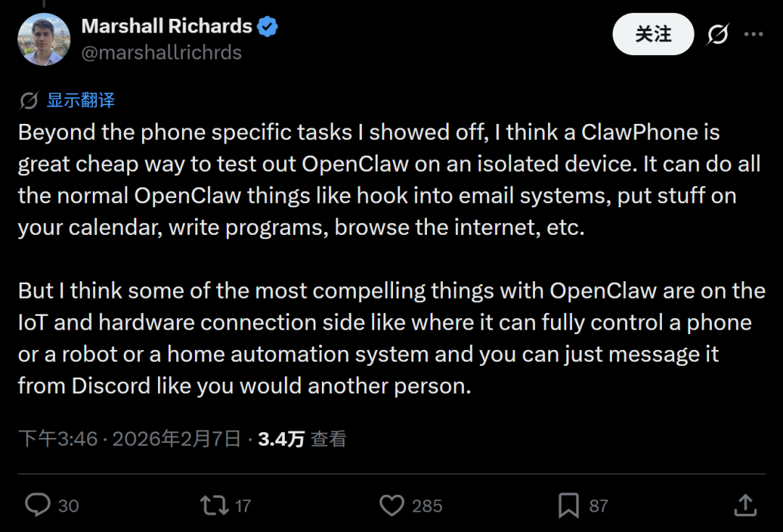The height and width of the screenshot is (532, 783).
Task: Reply to Marshall Richards' post
Action: point(38,505)
